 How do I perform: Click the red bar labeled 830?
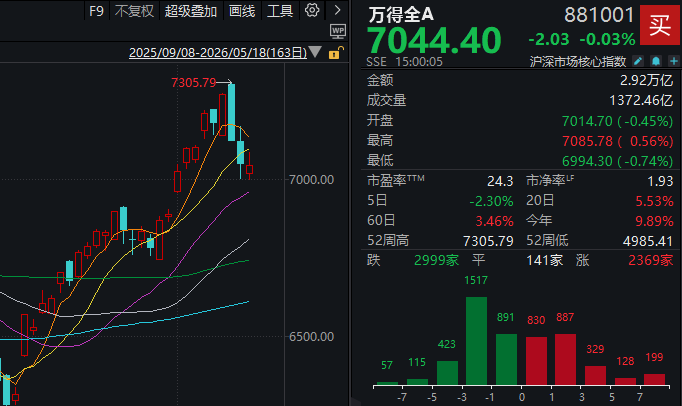coord(536,361)
